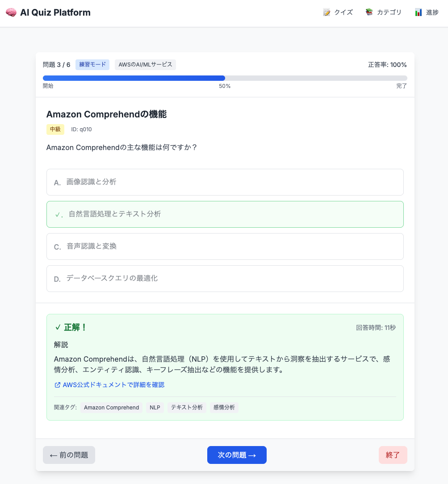Go back with the 前の問題 button

click(69, 455)
